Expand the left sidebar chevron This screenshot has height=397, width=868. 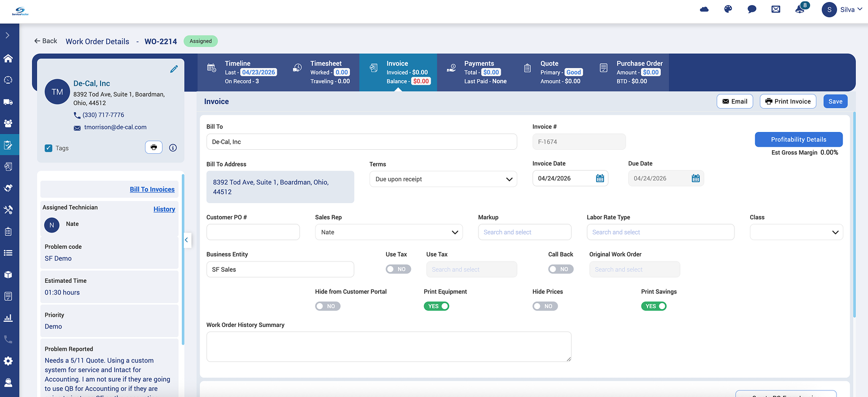(x=8, y=36)
